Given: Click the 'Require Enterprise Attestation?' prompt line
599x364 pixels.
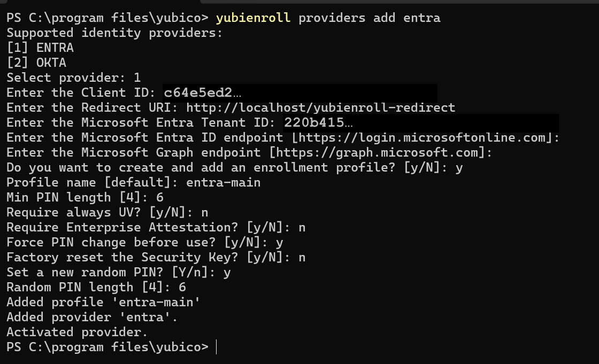Looking at the screenshot, I should click(156, 228).
